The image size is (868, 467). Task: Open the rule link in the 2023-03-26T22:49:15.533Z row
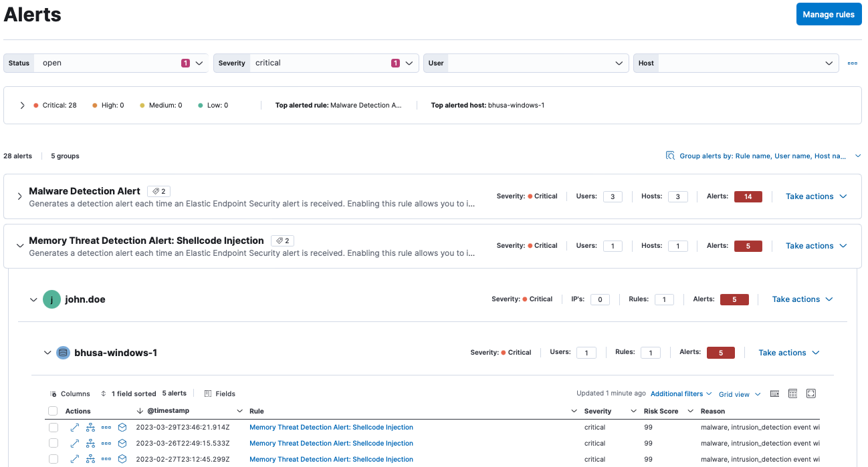point(331,443)
